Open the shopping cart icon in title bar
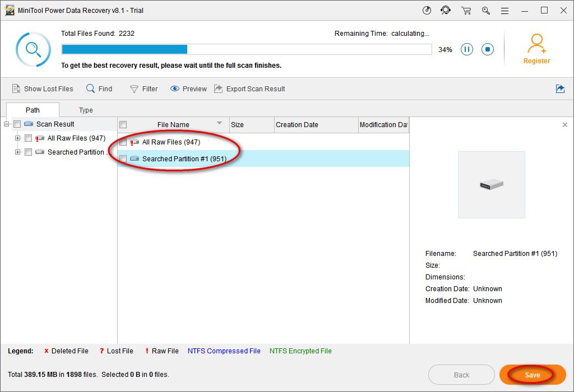 (x=466, y=10)
